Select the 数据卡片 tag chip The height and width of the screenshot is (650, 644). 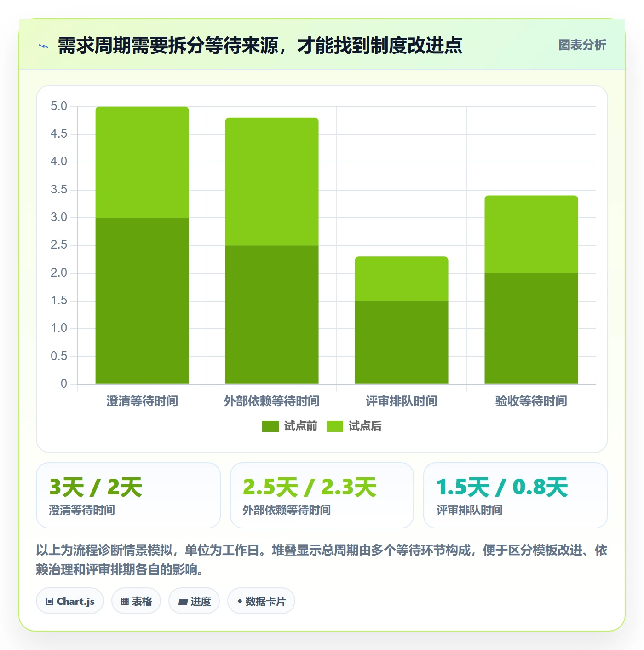[261, 601]
